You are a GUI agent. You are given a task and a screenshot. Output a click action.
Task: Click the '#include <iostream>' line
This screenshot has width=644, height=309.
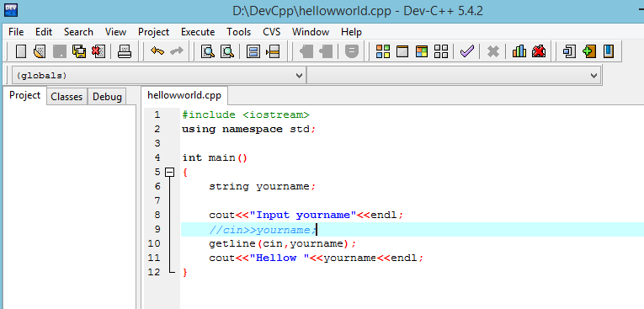coord(246,115)
